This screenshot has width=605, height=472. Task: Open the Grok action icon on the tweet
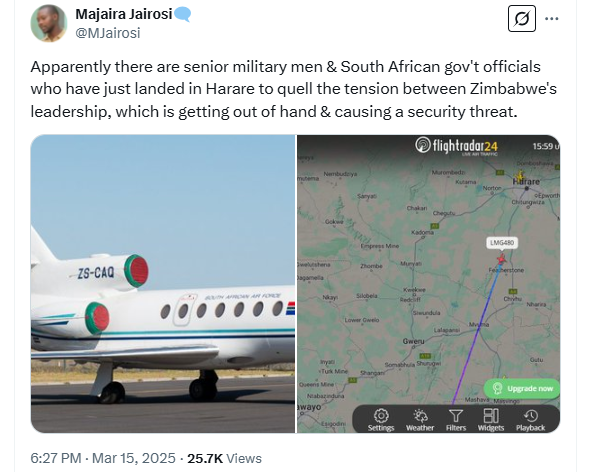(x=520, y=19)
